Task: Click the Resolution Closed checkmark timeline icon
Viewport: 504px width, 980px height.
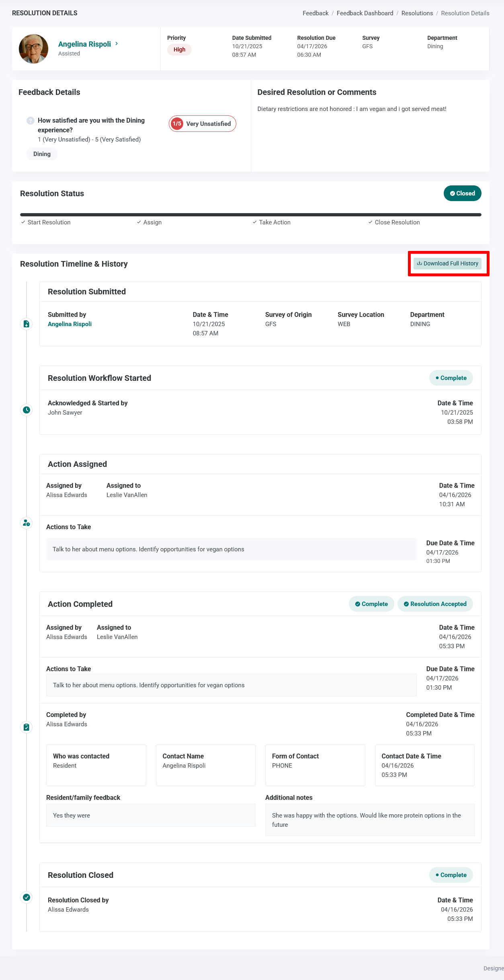Action: 27,897
